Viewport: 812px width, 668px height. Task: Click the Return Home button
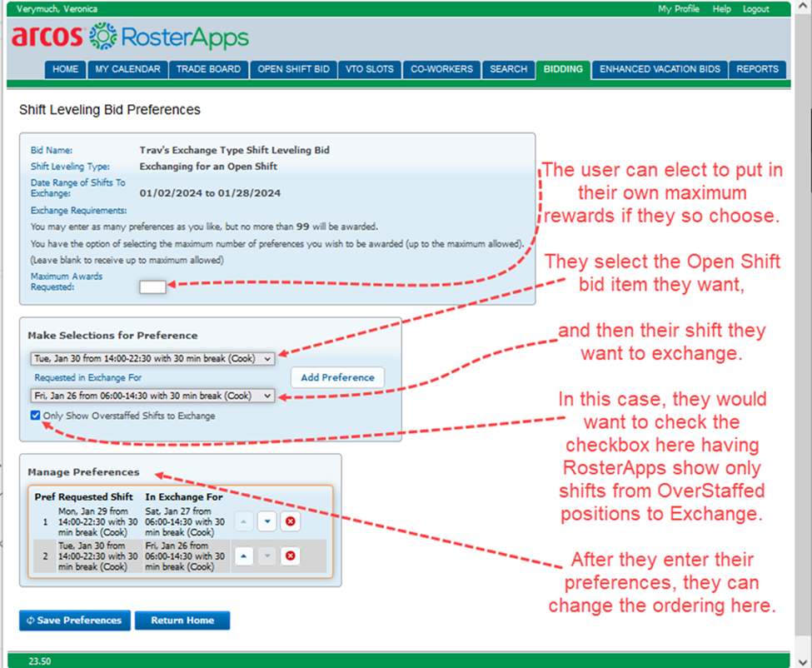(182, 621)
